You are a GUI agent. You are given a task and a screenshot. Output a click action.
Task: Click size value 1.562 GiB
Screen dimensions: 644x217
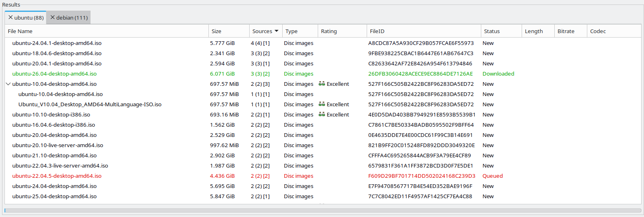222,125
